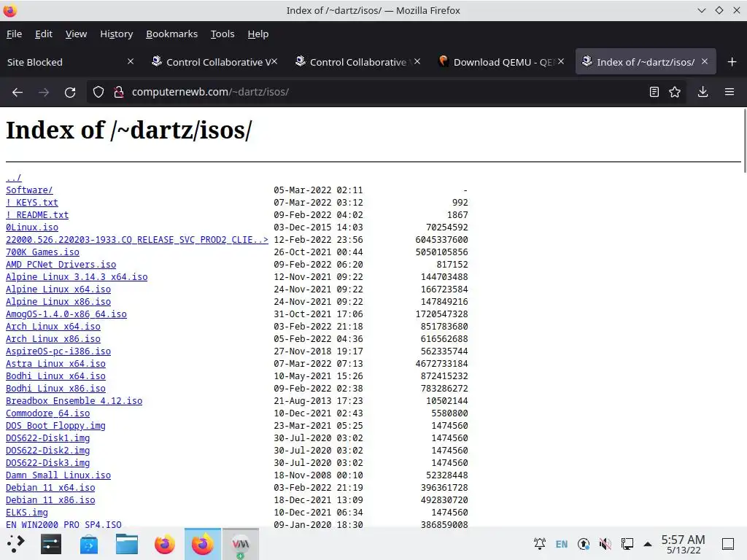Go back to previous page

(18, 92)
